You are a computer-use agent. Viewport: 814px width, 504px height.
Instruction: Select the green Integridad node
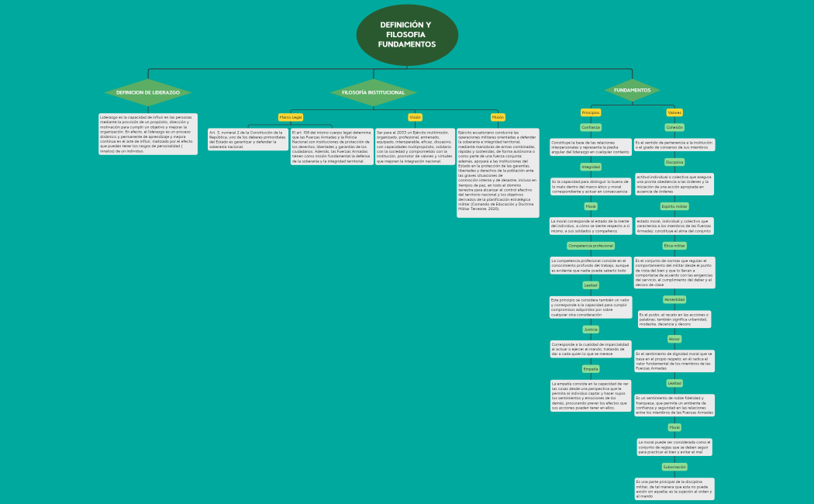pyautogui.click(x=591, y=167)
